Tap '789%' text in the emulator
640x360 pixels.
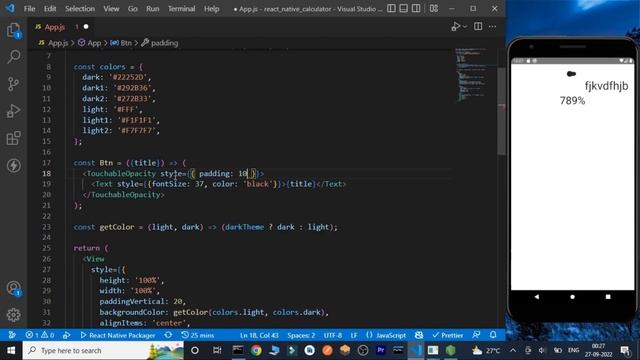point(572,101)
